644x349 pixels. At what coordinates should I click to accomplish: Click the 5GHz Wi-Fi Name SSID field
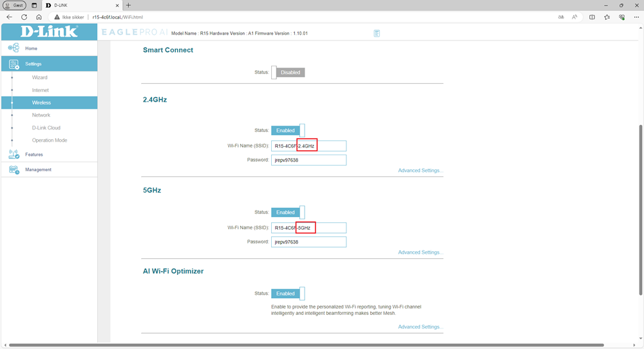click(x=308, y=228)
